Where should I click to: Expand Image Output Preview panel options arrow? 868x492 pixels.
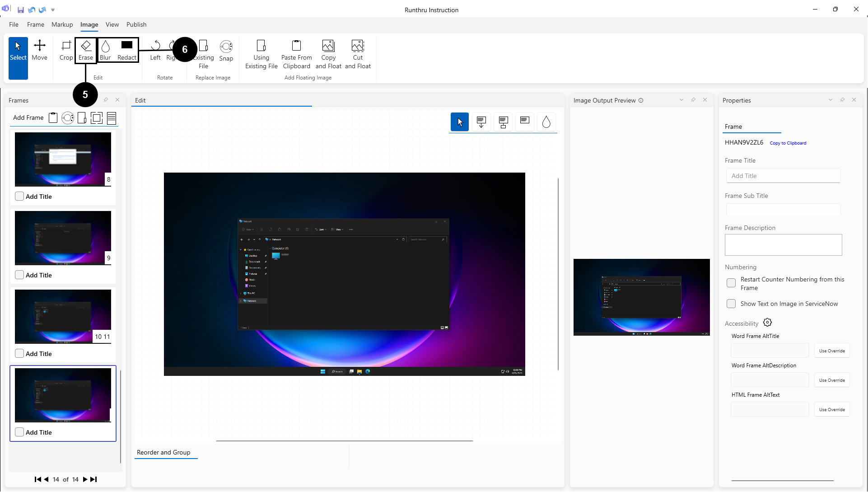[681, 100]
